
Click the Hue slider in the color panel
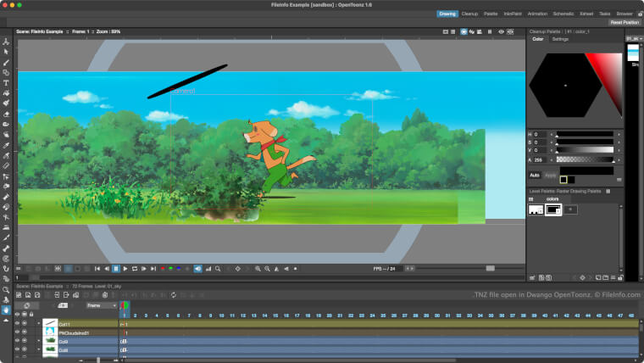coord(585,134)
